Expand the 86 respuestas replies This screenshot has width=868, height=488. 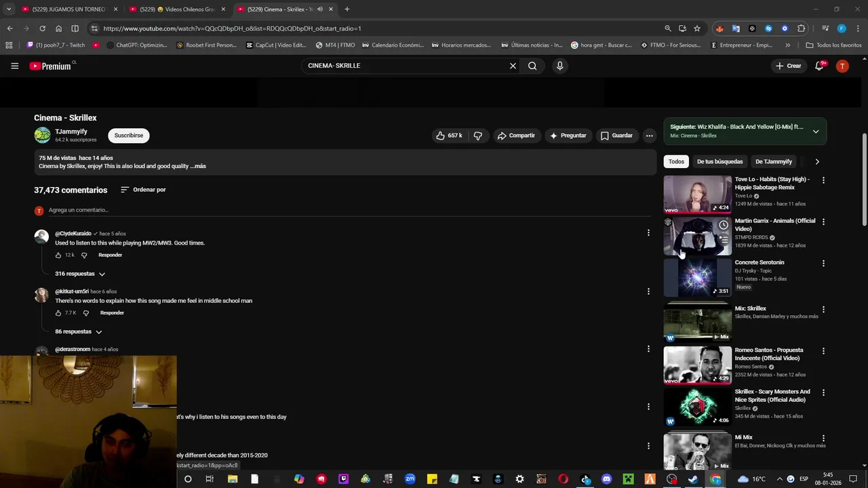pyautogui.click(x=79, y=331)
